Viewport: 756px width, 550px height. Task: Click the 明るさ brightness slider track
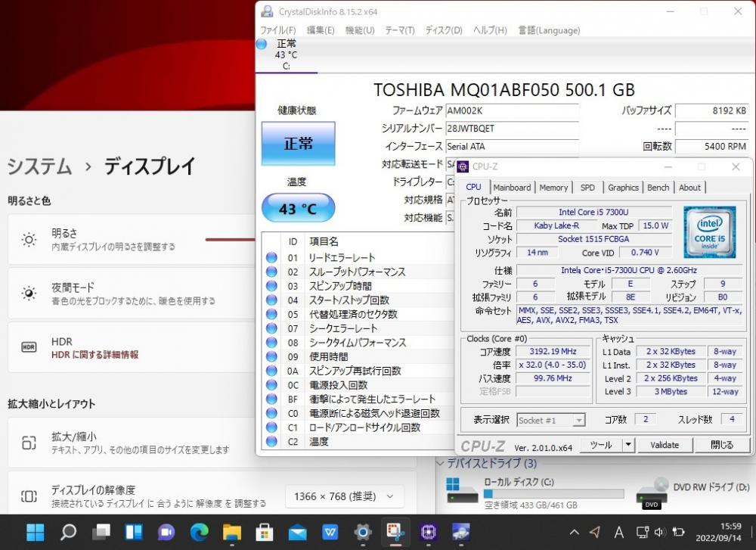click(230, 239)
